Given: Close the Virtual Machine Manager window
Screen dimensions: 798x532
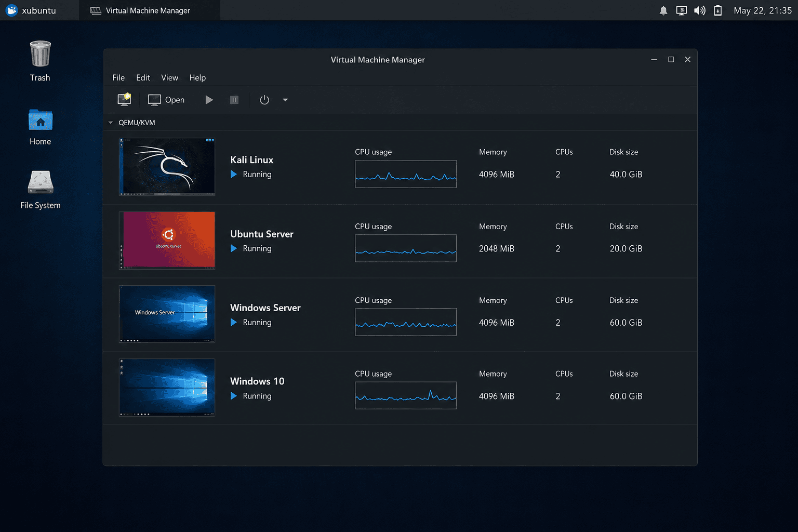Looking at the screenshot, I should [688, 60].
